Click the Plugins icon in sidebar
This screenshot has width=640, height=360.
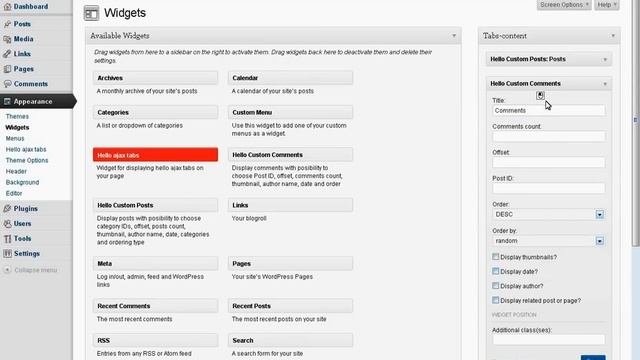point(7,209)
